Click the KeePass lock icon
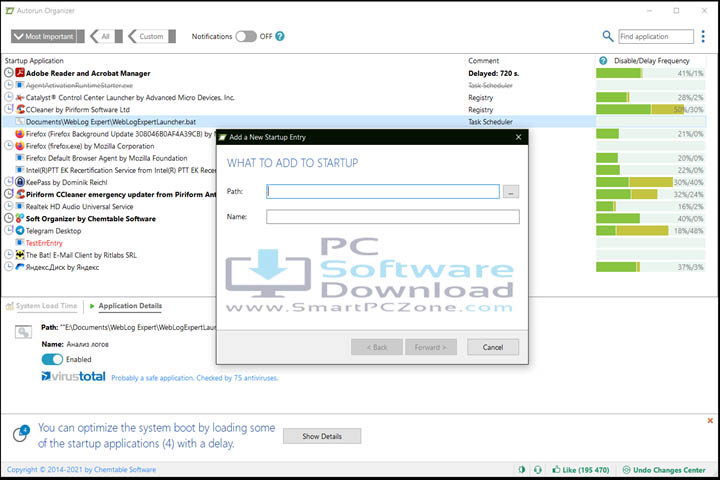This screenshot has height=480, width=720. point(20,182)
